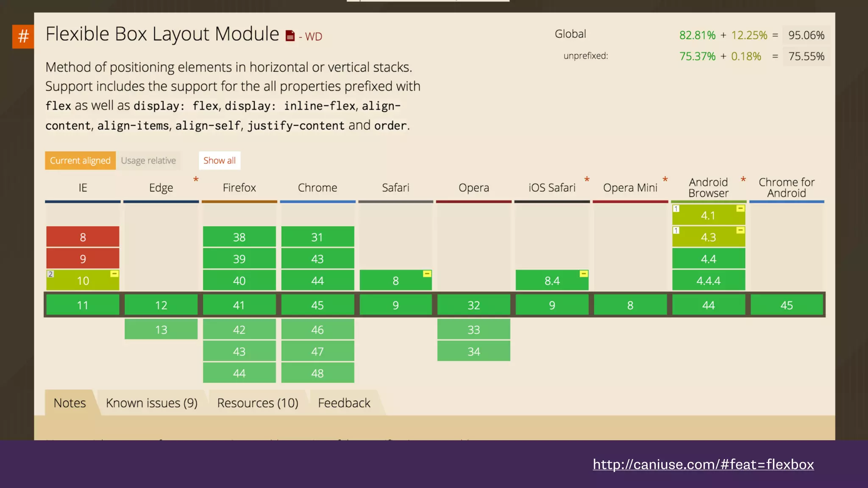868x488 pixels.
Task: Click the asterisk next to iOS Safari
Action: [x=587, y=180]
